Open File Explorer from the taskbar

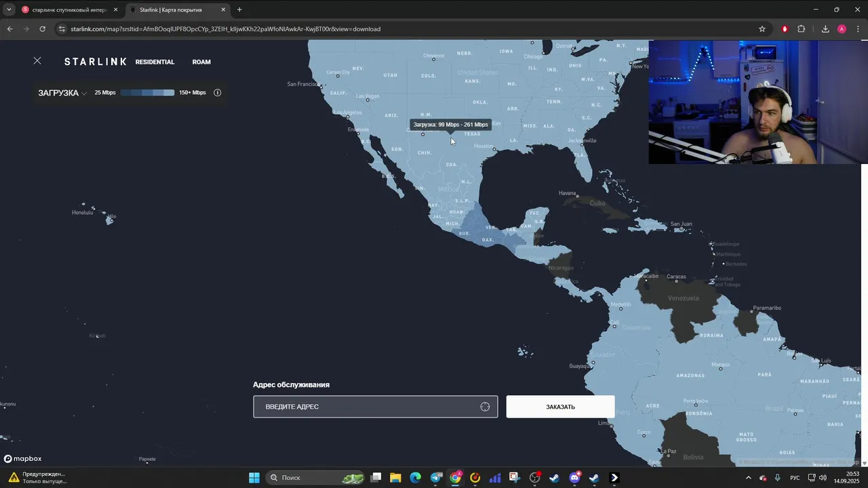(395, 478)
